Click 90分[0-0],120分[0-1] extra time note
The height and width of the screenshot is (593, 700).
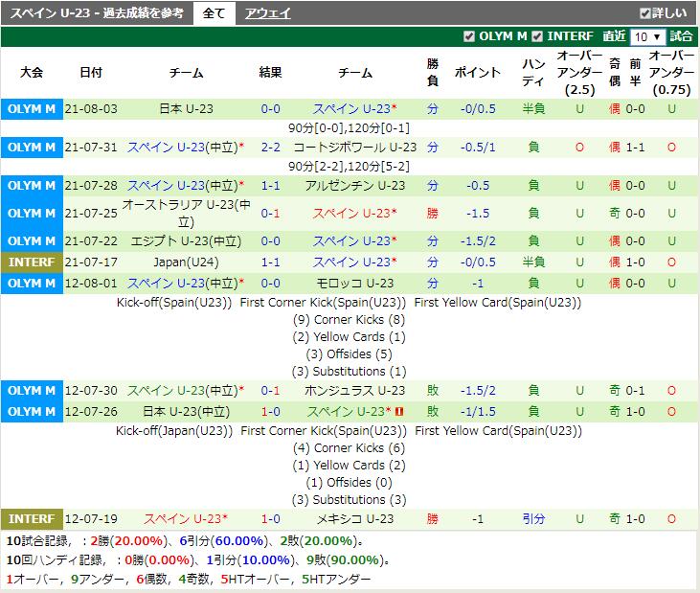(x=349, y=128)
